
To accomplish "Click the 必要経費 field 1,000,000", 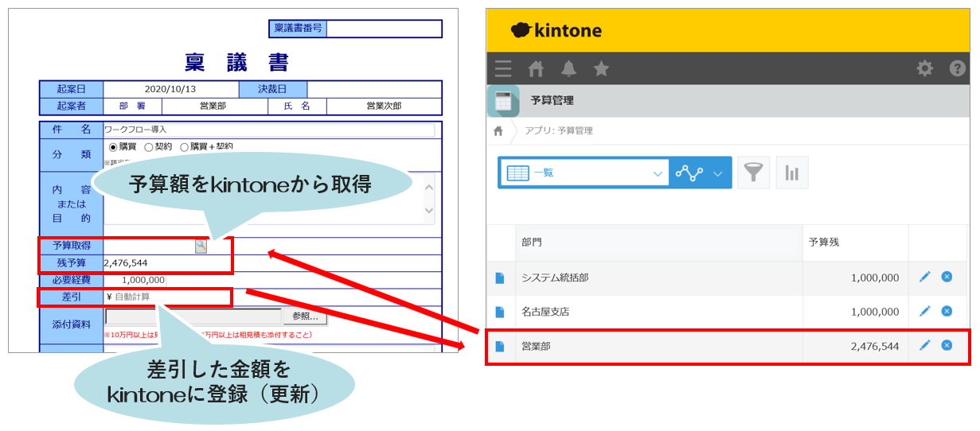I will [x=135, y=280].
